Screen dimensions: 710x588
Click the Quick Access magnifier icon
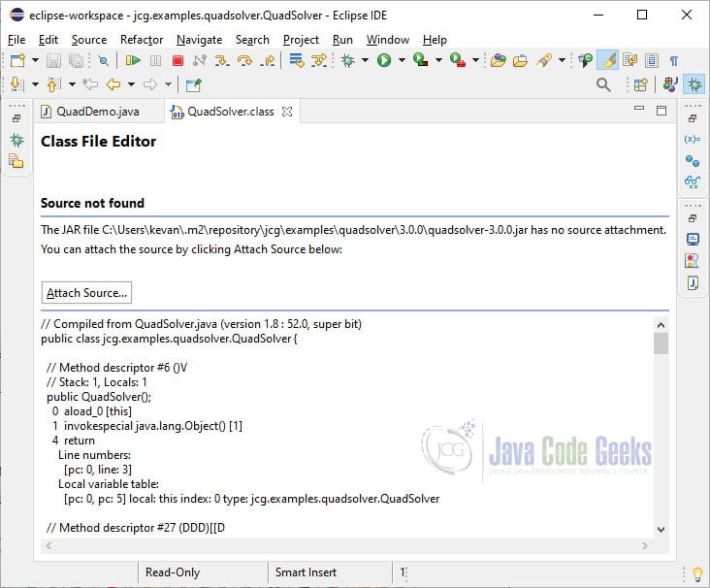603,84
